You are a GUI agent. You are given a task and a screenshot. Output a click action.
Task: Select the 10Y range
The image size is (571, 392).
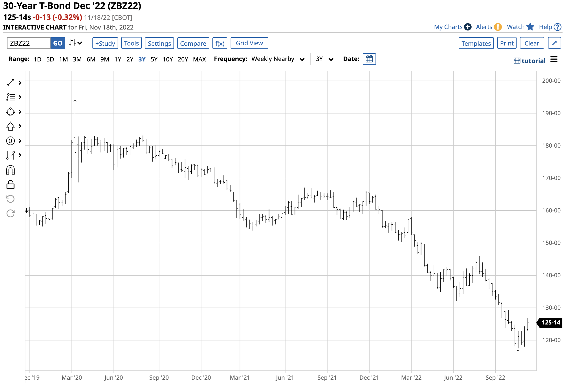click(168, 59)
